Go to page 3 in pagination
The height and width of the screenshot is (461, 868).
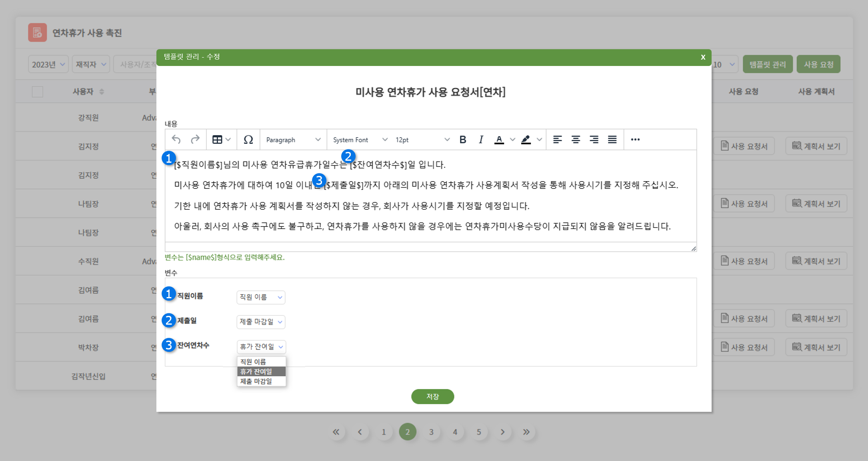[431, 432]
